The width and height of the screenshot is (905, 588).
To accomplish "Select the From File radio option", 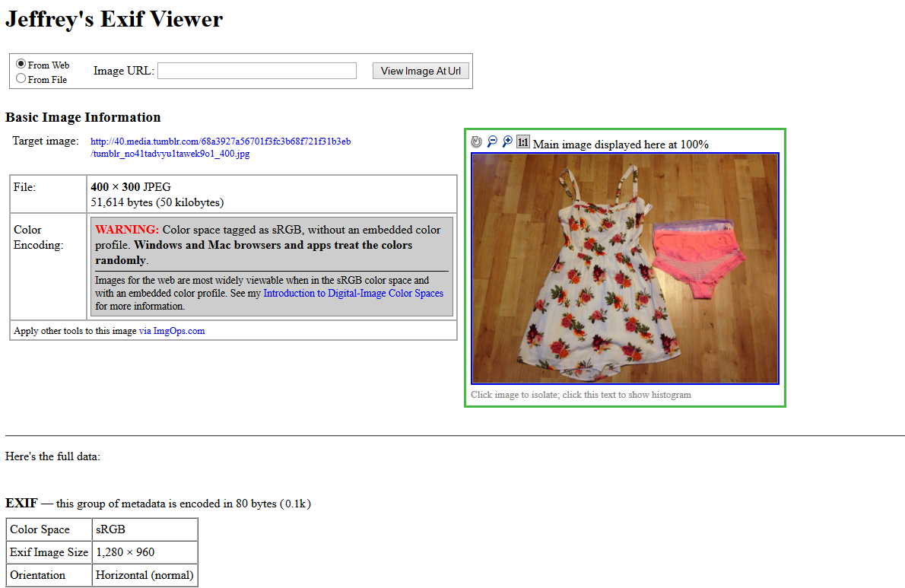I will pyautogui.click(x=21, y=78).
